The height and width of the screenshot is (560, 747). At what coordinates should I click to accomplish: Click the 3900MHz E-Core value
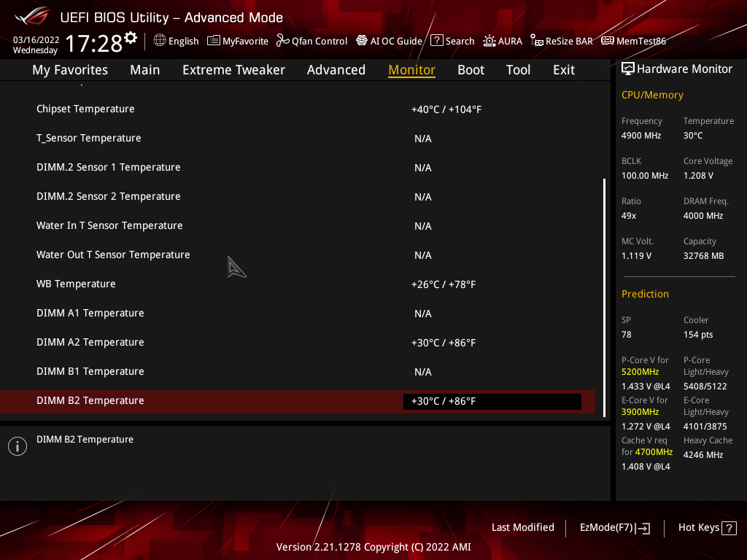tap(640, 411)
